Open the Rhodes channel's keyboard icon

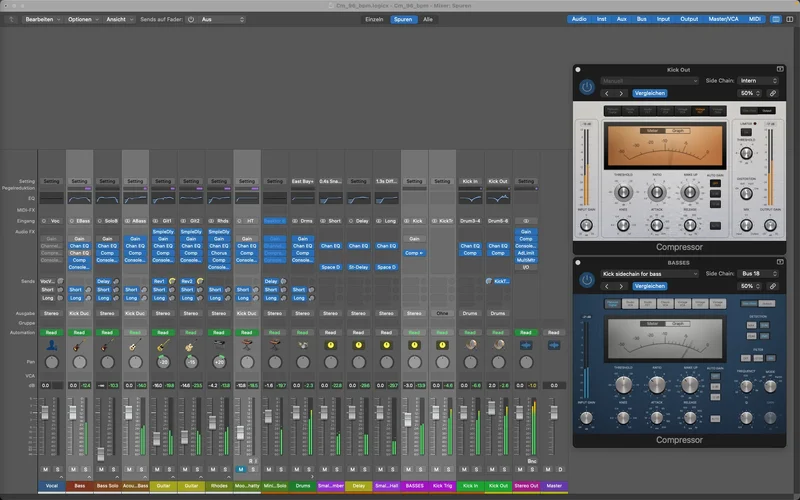(219, 345)
